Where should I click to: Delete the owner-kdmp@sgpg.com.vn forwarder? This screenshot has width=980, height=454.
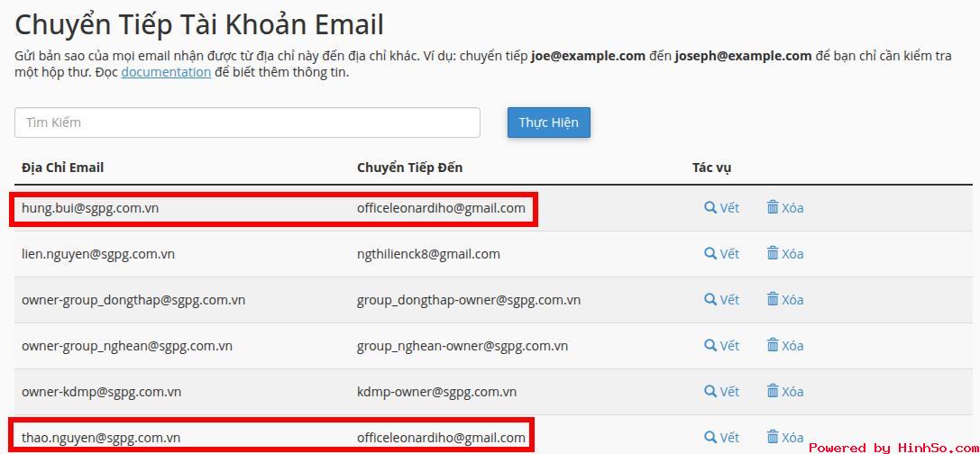[x=784, y=392]
